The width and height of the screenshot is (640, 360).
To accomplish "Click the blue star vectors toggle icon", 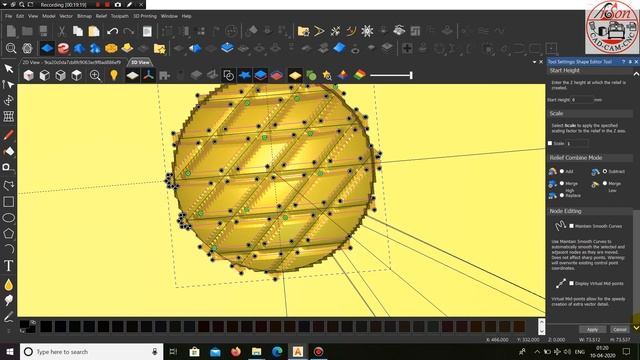I will point(244,75).
